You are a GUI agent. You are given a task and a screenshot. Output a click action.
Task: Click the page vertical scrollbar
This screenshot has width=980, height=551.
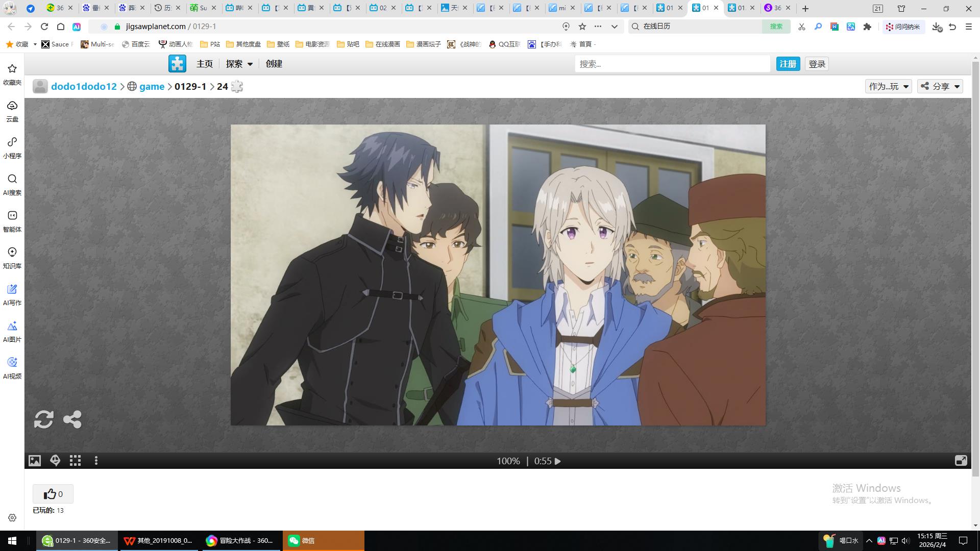click(x=975, y=265)
